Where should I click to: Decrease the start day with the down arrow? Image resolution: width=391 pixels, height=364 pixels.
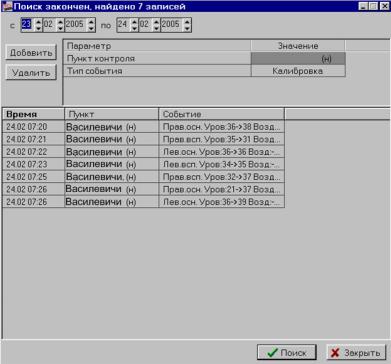pyautogui.click(x=38, y=28)
